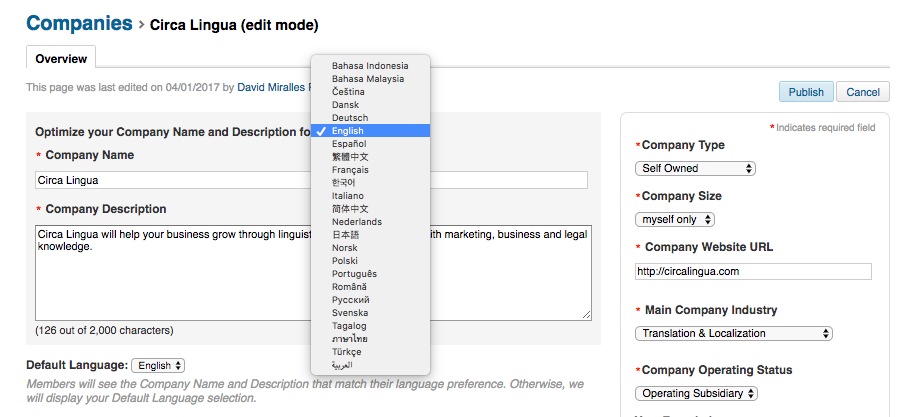Pick 日本語 language option
The height and width of the screenshot is (417, 913).
click(x=370, y=235)
